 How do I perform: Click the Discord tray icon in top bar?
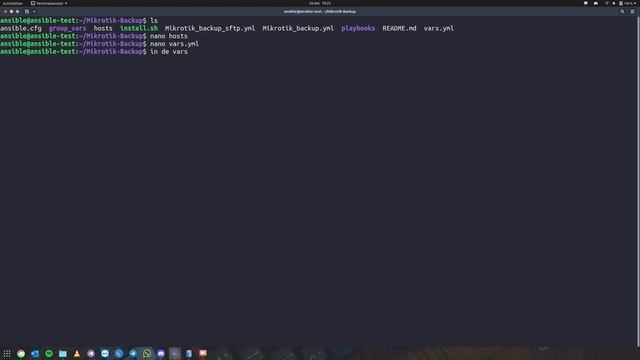tap(596, 3)
